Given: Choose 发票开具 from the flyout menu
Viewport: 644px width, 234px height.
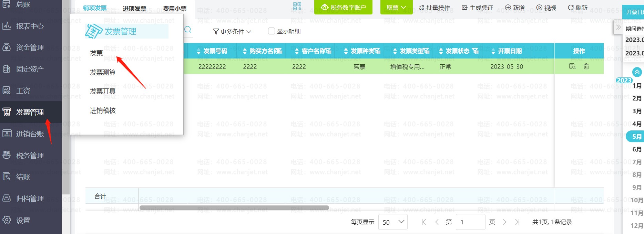Looking at the screenshot, I should coord(103,91).
